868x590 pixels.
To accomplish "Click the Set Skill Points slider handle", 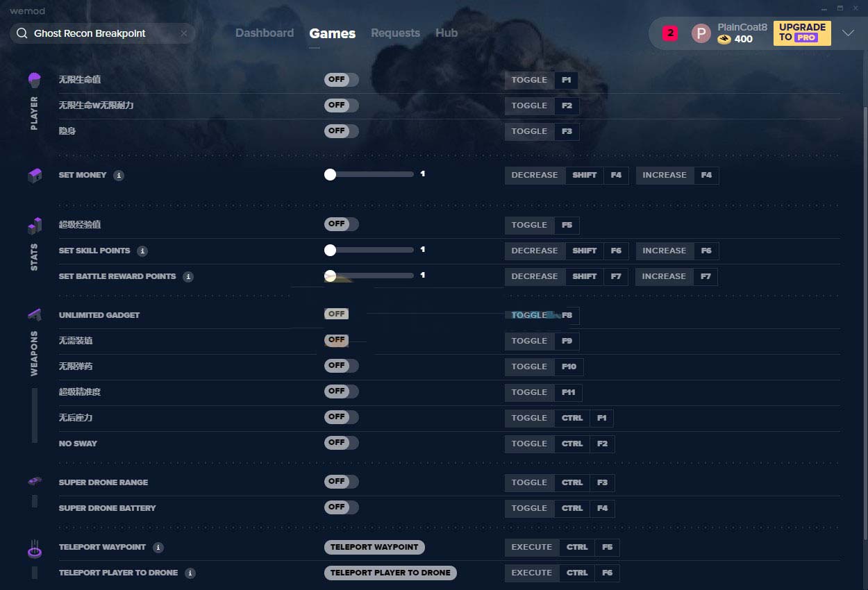I will coord(330,250).
